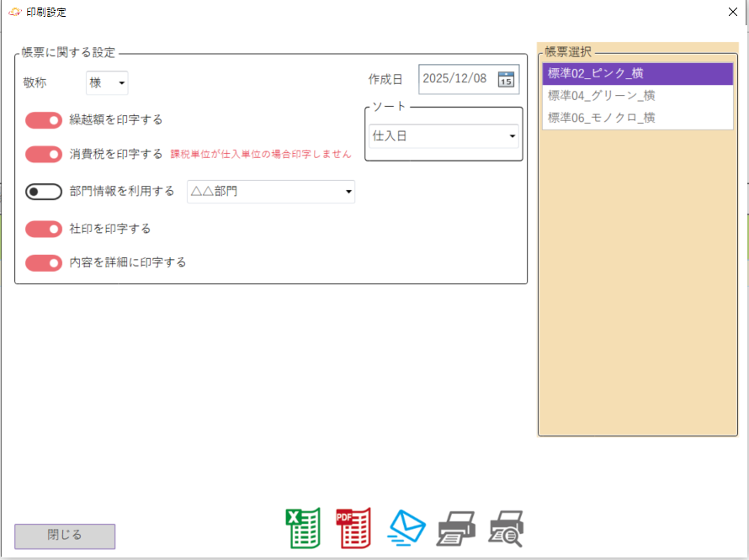Viewport: 749px width, 560px height.
Task: Select 標準02_ピンク_横 template
Action: 637,74
